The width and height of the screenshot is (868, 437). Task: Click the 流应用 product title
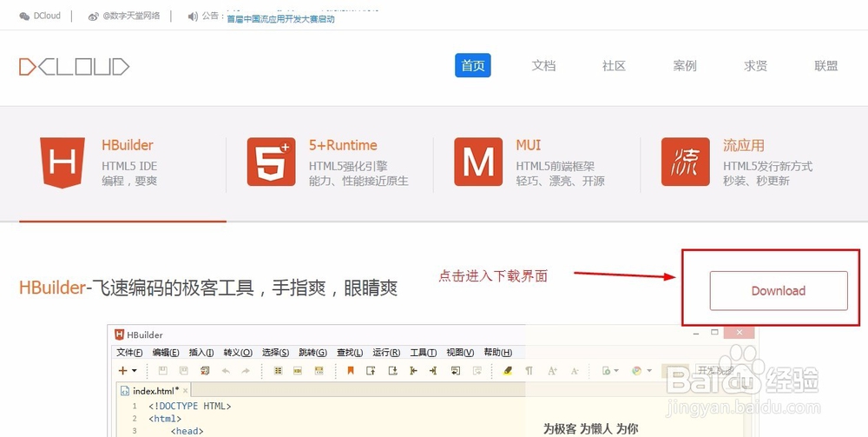tap(744, 145)
